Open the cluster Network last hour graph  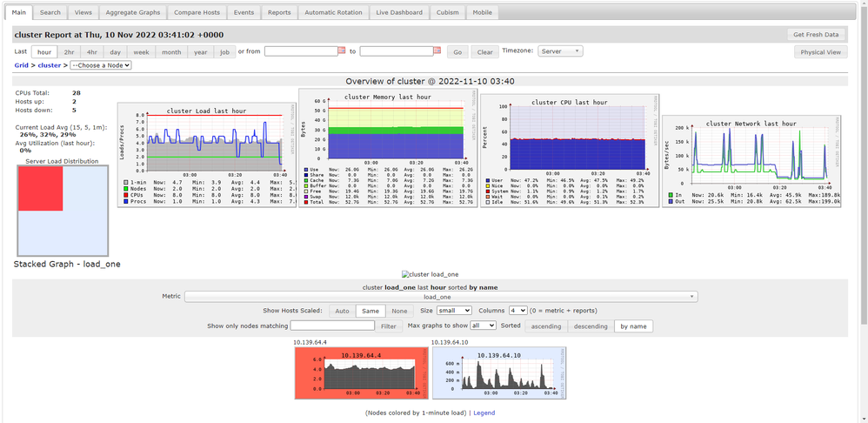751,159
